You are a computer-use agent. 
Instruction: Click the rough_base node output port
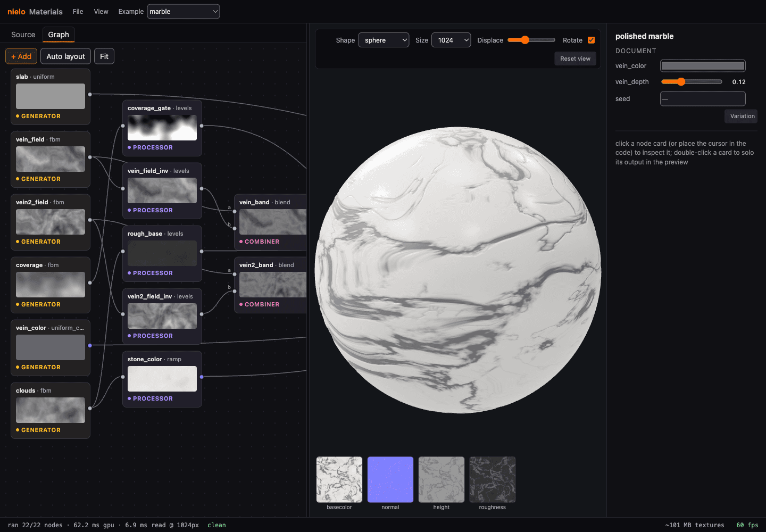(202, 251)
